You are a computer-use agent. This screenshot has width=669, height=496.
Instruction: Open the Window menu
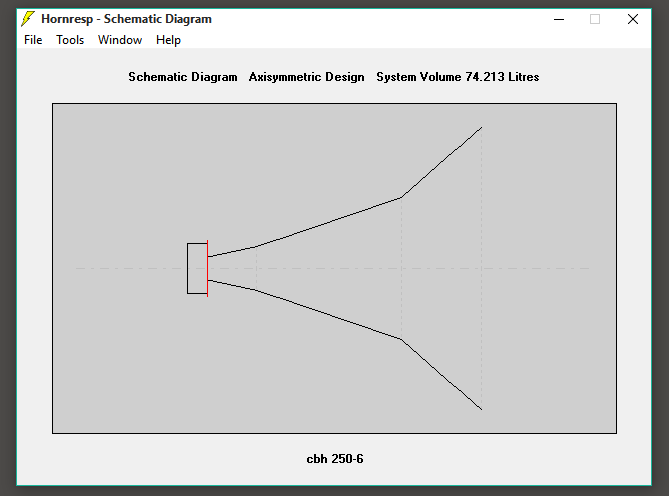[x=120, y=40]
